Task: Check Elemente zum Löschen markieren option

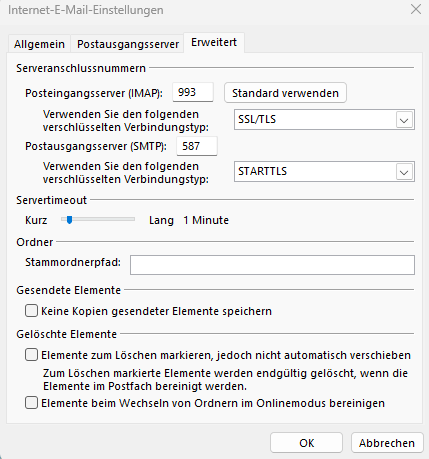Action: click(31, 355)
